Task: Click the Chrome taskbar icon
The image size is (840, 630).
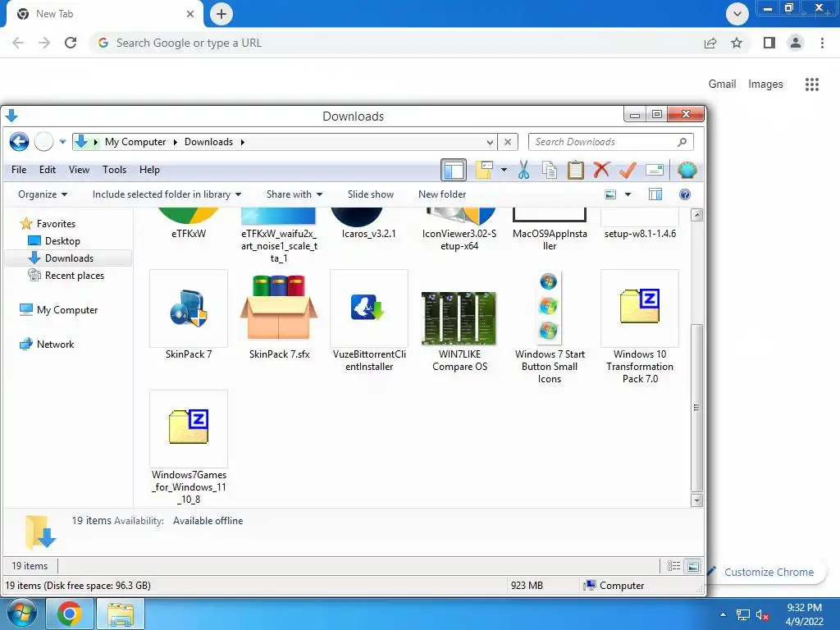Action: (70, 614)
